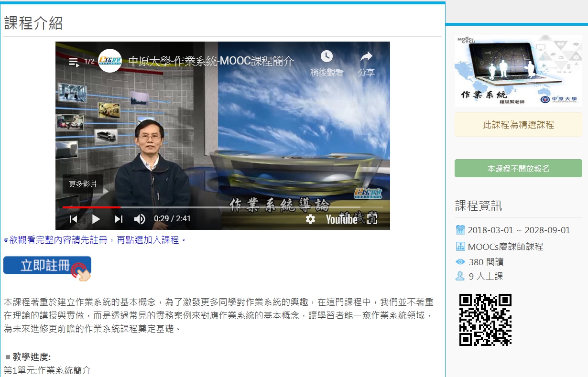Image resolution: width=588 pixels, height=377 pixels.
Task: Click the person icon beside 9 人上課
Action: tap(460, 276)
